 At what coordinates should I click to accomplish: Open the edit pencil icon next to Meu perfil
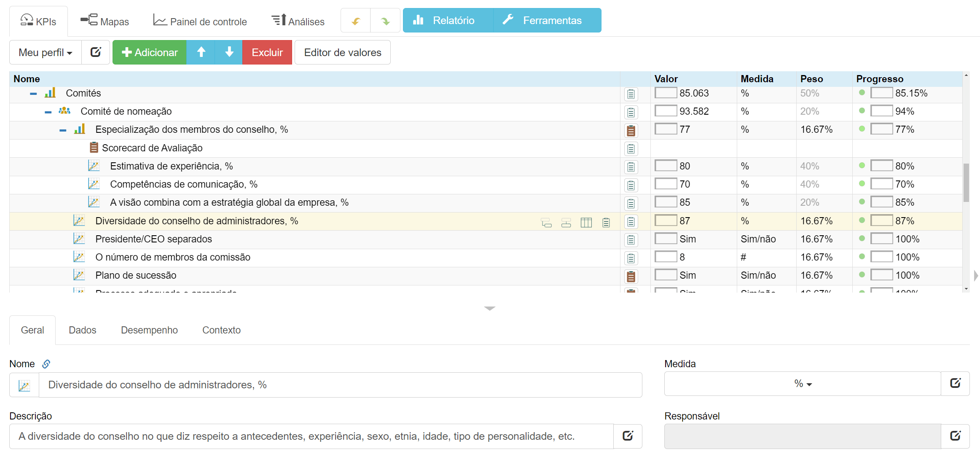coord(96,52)
